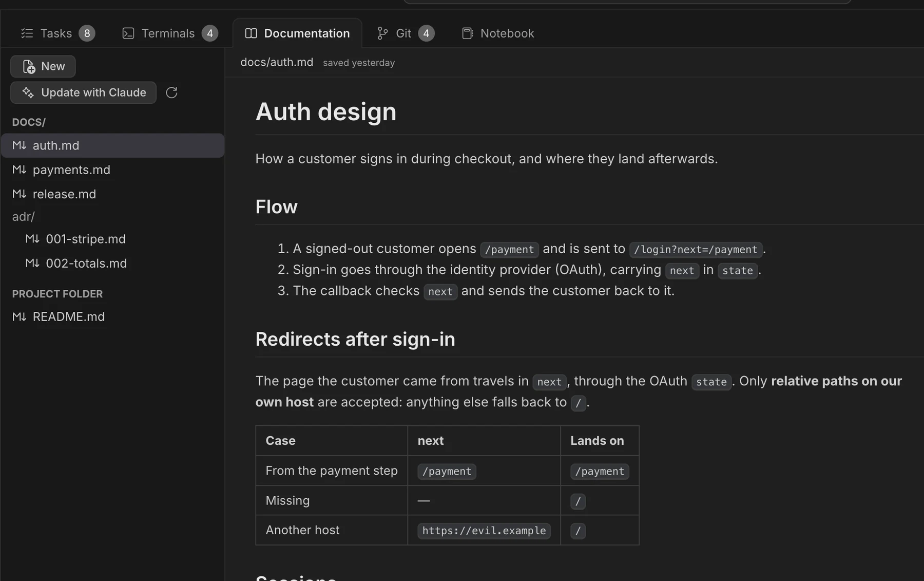The width and height of the screenshot is (924, 581).
Task: Click the docs/auth.md file path
Action: [x=277, y=62]
